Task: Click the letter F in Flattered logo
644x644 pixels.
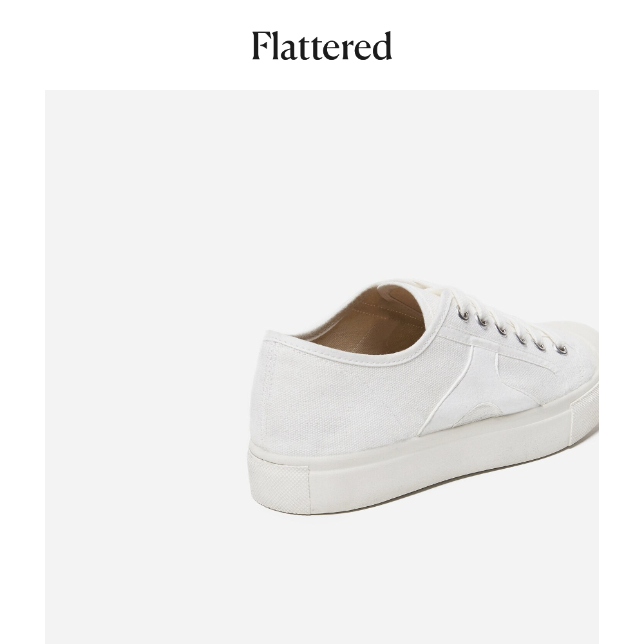Action: point(262,46)
